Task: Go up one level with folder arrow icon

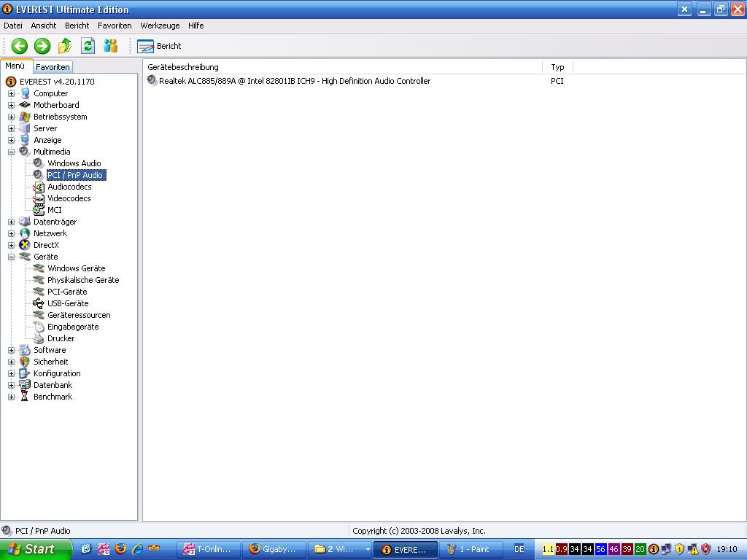Action: [65, 46]
